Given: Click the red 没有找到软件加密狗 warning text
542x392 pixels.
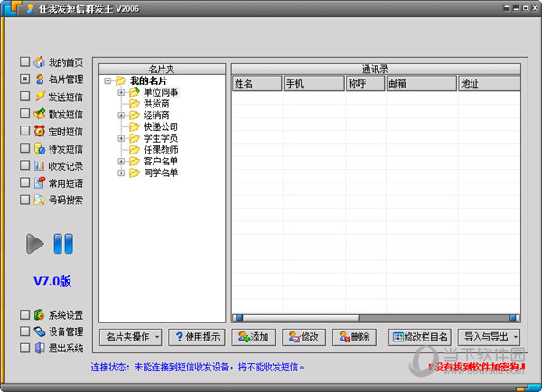Looking at the screenshot, I should click(477, 367).
